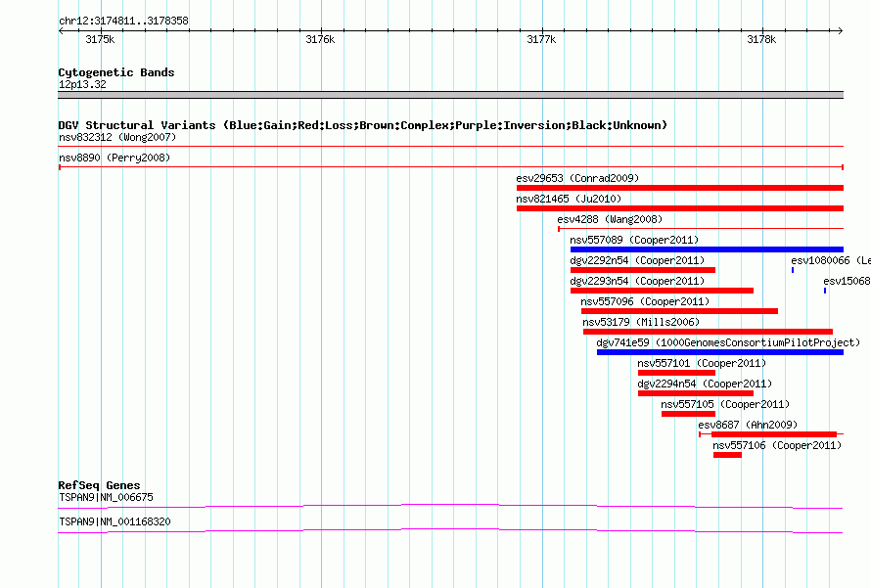This screenshot has width=871, height=588.
Task: Open nsv557096 (Cooper2011) label
Action: [x=645, y=301]
